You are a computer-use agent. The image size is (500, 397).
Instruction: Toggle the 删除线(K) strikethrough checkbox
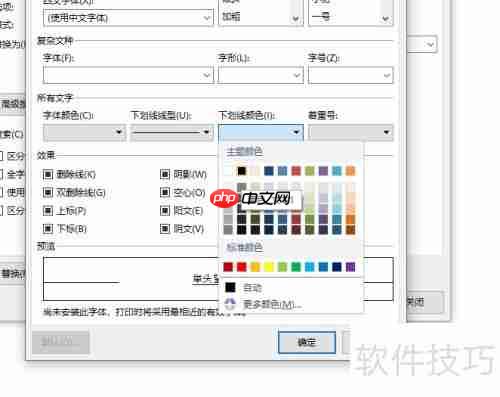click(48, 174)
